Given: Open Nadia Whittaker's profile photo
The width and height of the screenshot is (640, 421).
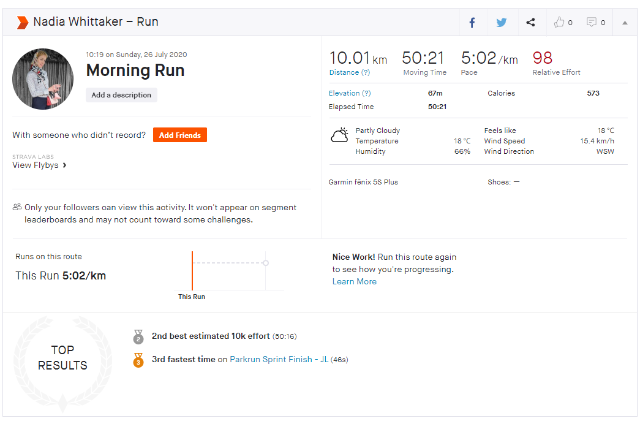Looking at the screenshot, I should 43,79.
